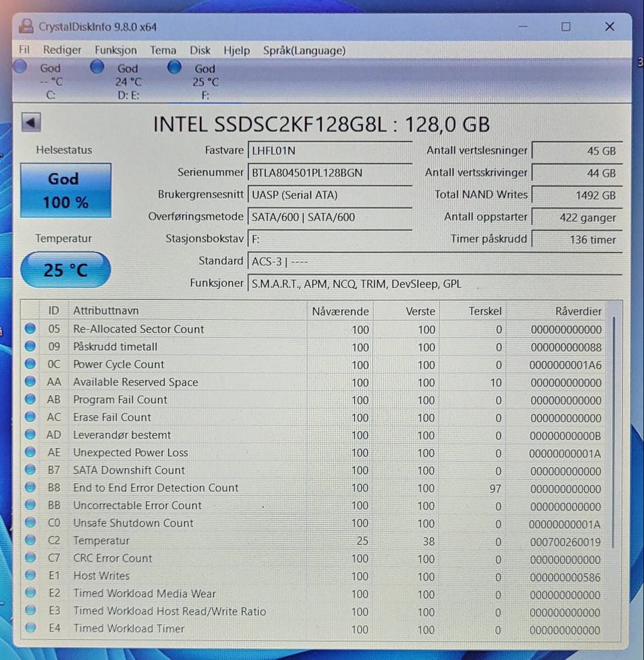Select the Re-Allocated Sector Count row name
This screenshot has height=660, width=644.
138,329
